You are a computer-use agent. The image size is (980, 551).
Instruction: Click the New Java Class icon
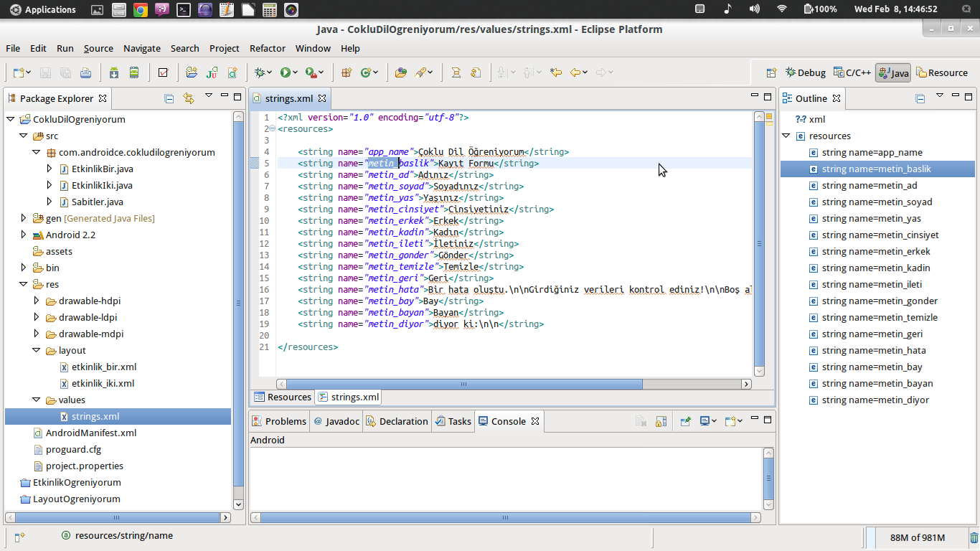point(366,72)
